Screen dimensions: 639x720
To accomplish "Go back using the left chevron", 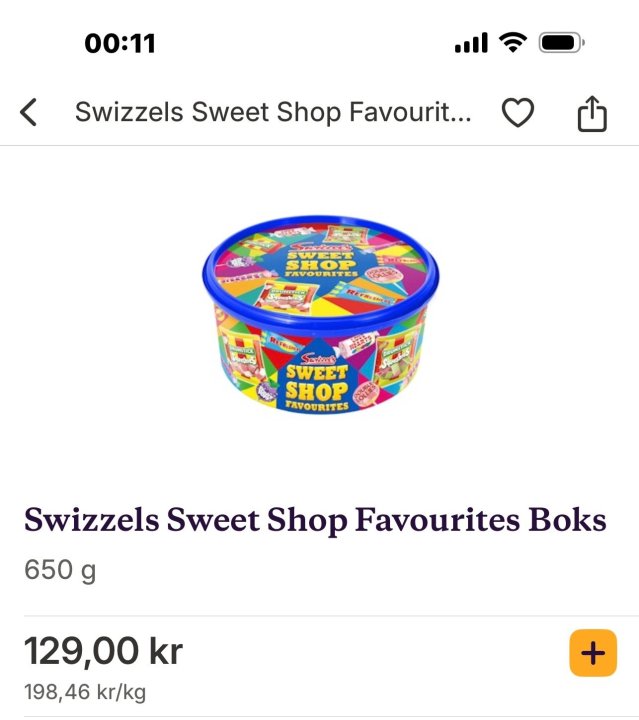I will [29, 113].
